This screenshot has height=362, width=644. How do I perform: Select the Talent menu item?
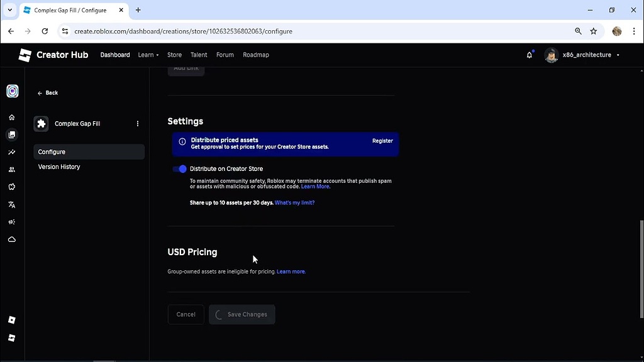pyautogui.click(x=199, y=55)
